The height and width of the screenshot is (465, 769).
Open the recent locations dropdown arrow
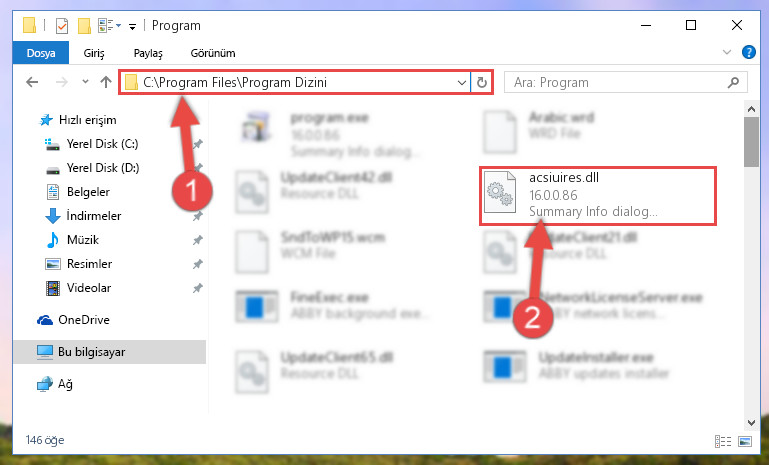tap(85, 82)
